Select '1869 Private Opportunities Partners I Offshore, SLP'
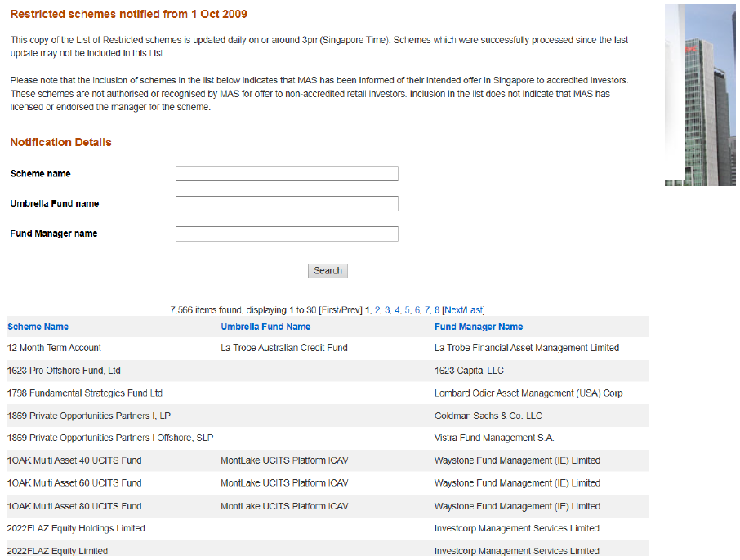 point(110,438)
